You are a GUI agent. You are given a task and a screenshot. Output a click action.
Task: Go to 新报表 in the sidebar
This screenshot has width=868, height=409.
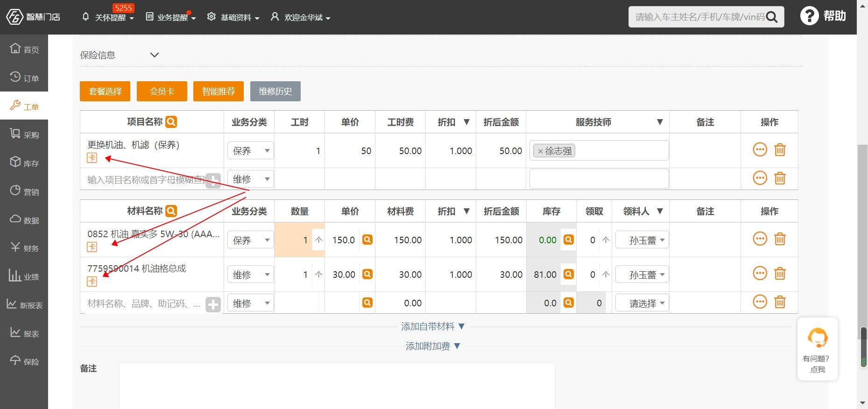tap(24, 305)
